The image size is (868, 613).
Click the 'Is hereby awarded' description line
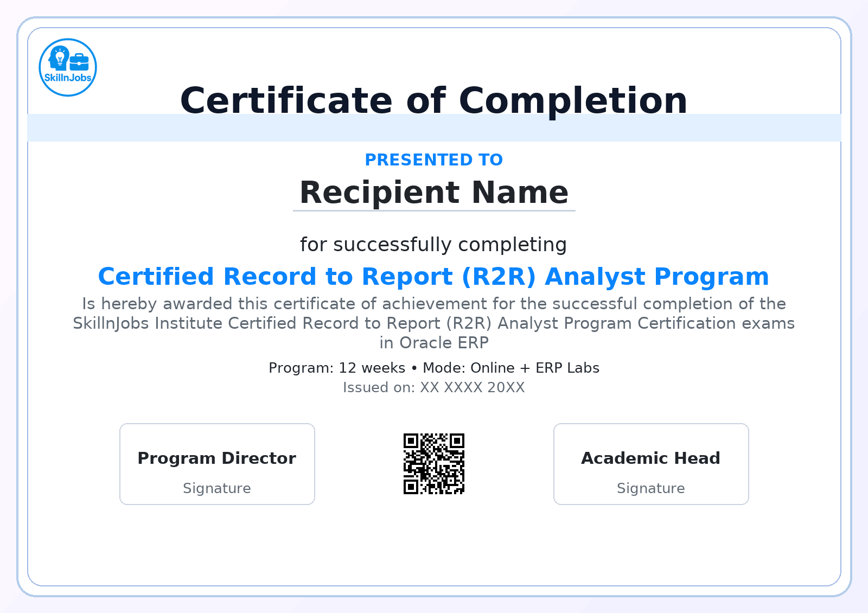434,304
